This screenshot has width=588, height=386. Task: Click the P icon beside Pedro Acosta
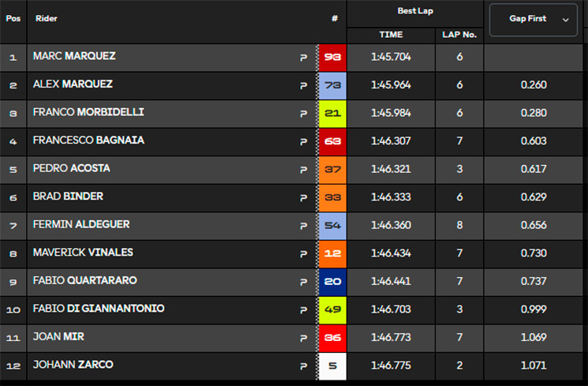304,170
